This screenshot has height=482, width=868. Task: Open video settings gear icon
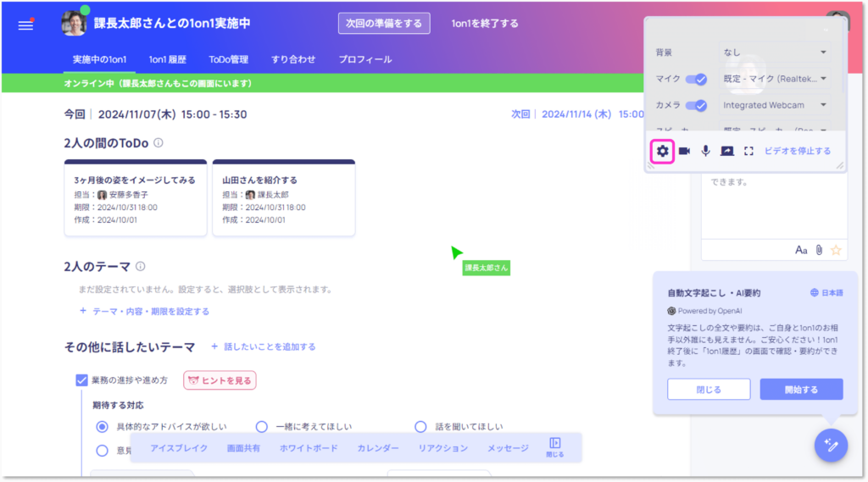pyautogui.click(x=662, y=151)
